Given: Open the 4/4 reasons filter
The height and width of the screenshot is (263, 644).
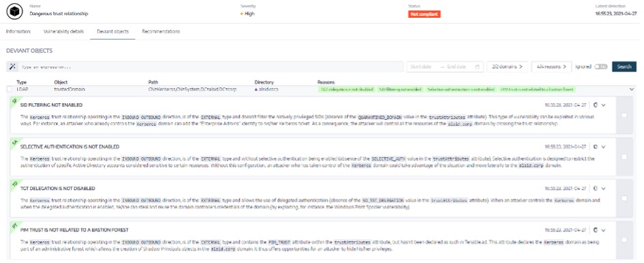Looking at the screenshot, I should pos(552,66).
